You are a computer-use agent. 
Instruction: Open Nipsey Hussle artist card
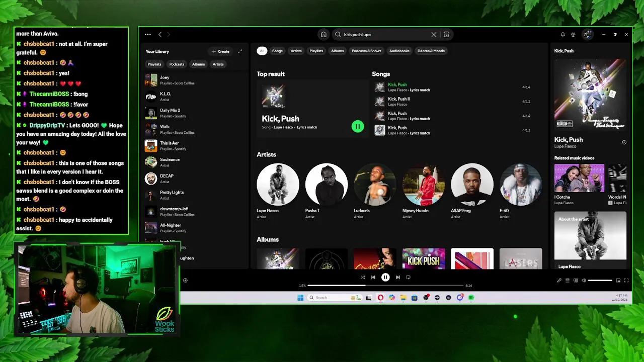[423, 192]
